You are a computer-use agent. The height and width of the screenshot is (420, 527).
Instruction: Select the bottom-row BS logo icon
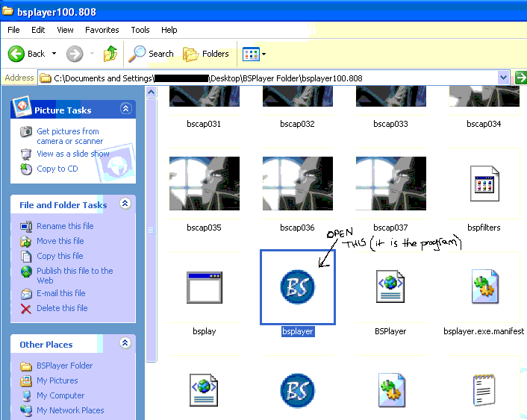[x=297, y=391]
